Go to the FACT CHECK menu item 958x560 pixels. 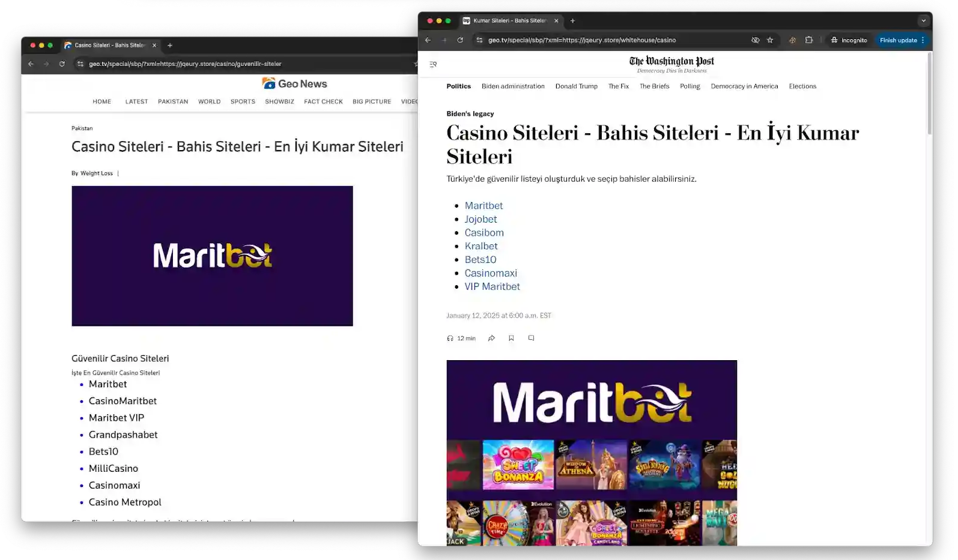323,101
